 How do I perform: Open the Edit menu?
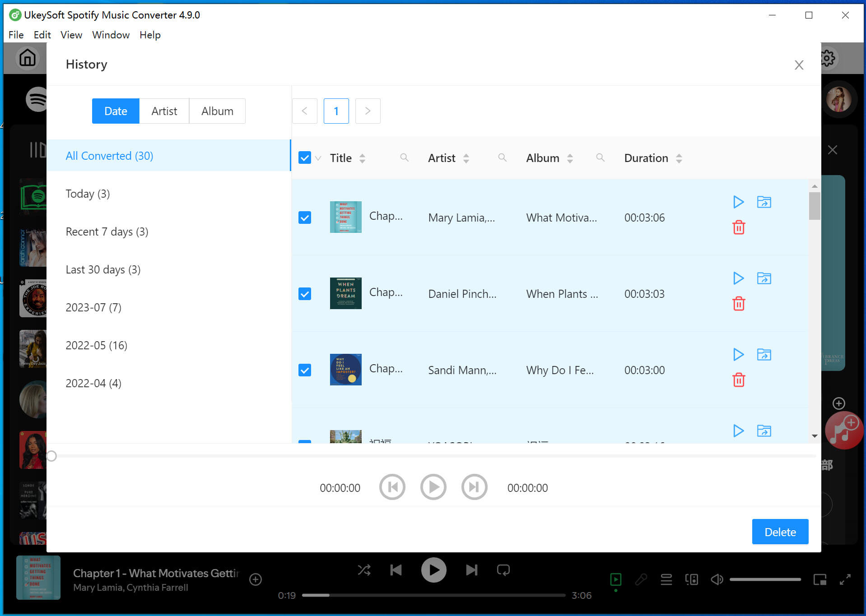[x=42, y=35]
